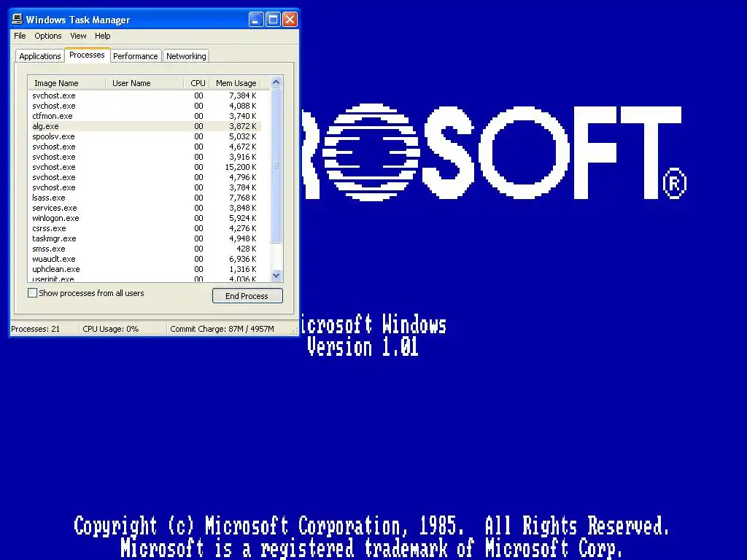The height and width of the screenshot is (560, 747).
Task: Select svchost.exe using 3,916 K
Action: pos(145,157)
